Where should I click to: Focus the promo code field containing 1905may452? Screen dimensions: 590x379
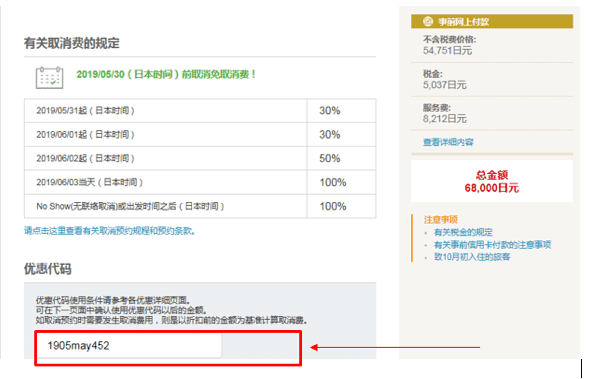coord(129,346)
